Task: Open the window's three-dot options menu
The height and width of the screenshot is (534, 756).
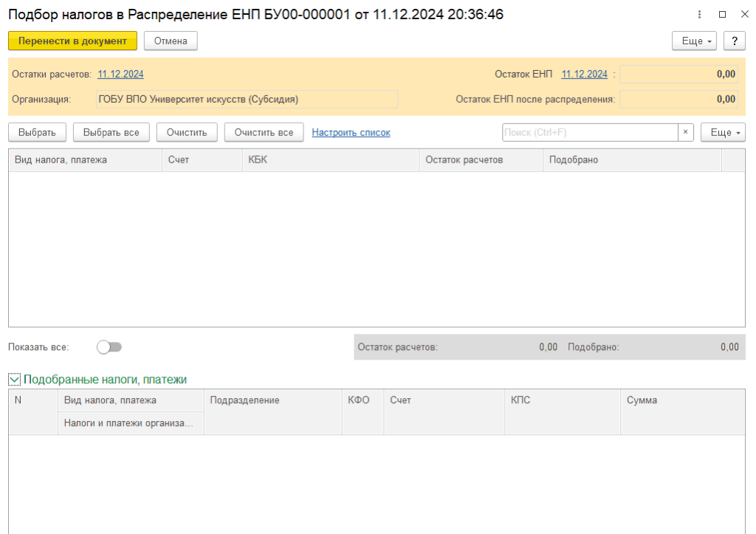Action: click(699, 14)
